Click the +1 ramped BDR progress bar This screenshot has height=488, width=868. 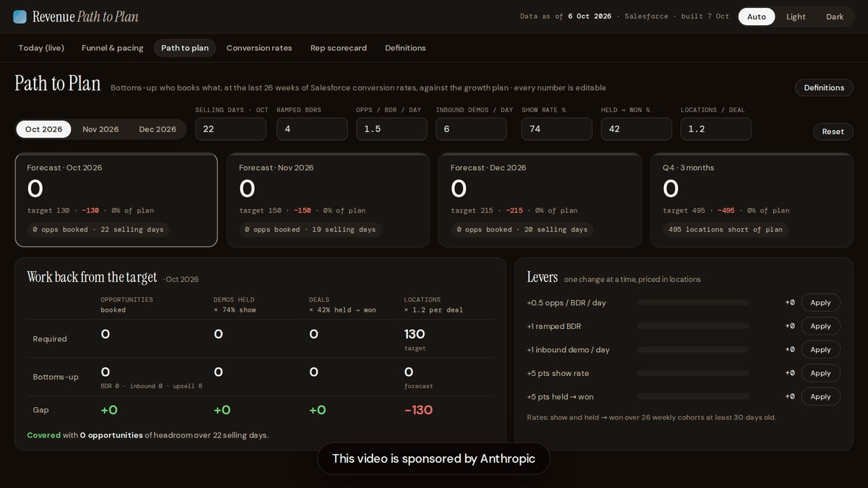tap(693, 326)
